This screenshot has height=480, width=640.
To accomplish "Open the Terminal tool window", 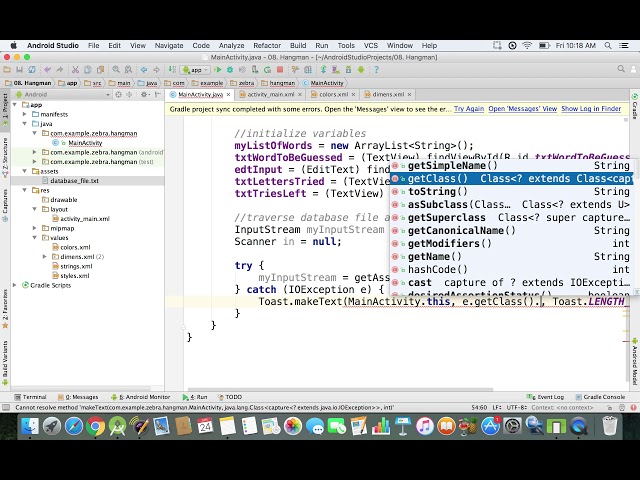I will click(x=31, y=397).
